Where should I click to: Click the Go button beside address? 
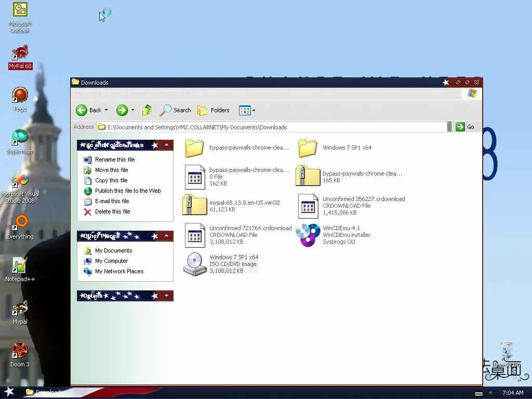pyautogui.click(x=465, y=127)
